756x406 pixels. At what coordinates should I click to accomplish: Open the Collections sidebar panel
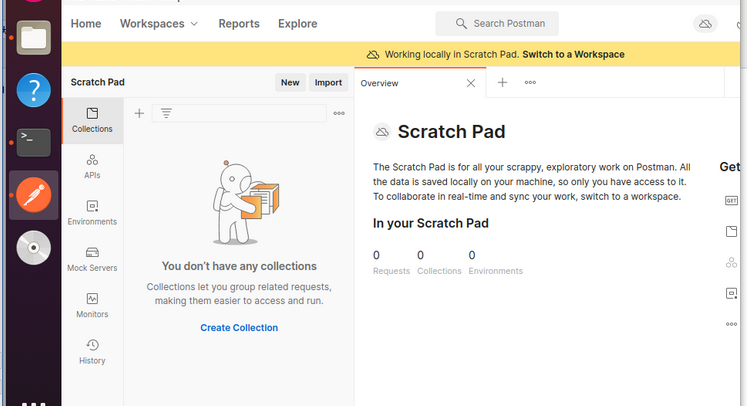coord(92,120)
